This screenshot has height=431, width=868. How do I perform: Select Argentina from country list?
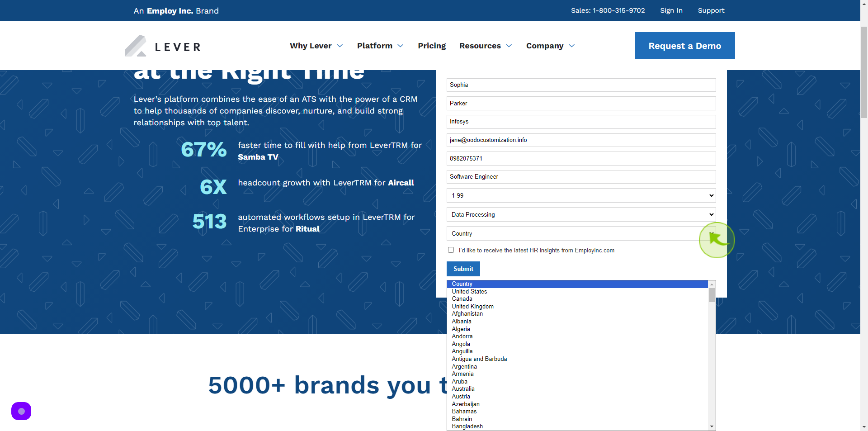(577, 367)
